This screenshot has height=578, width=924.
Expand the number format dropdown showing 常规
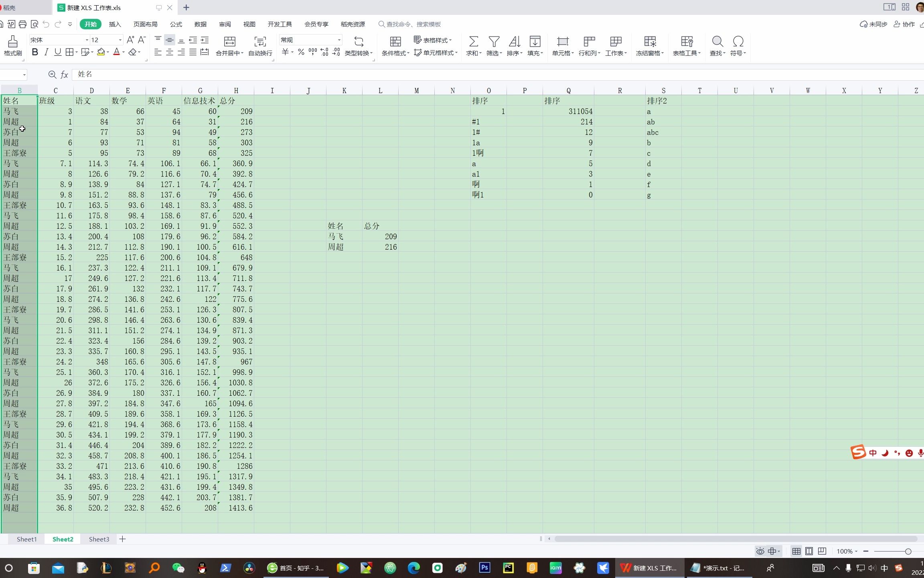click(339, 40)
